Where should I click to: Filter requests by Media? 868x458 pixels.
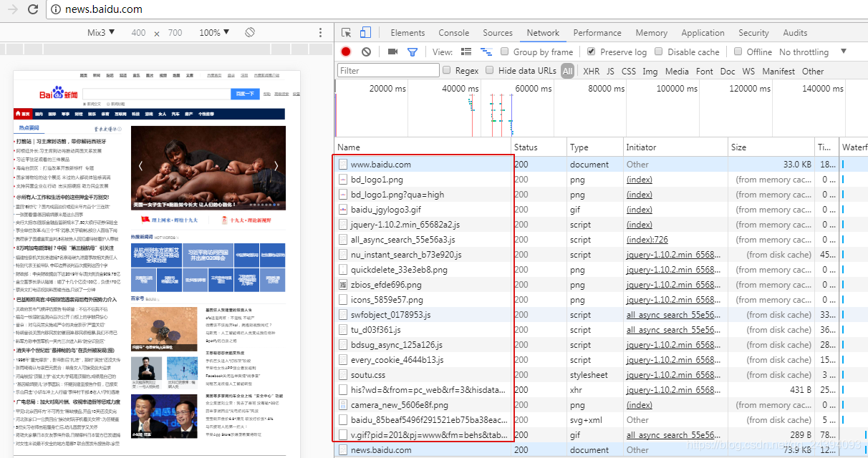[x=677, y=71]
